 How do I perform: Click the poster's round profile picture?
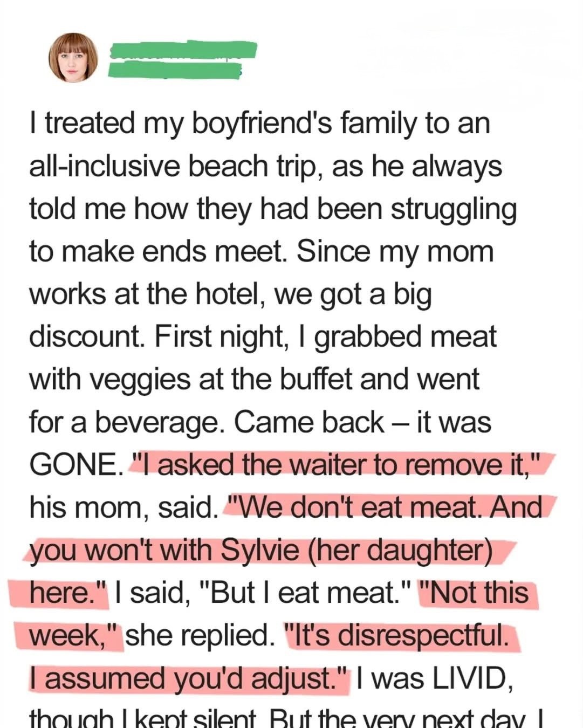[74, 58]
